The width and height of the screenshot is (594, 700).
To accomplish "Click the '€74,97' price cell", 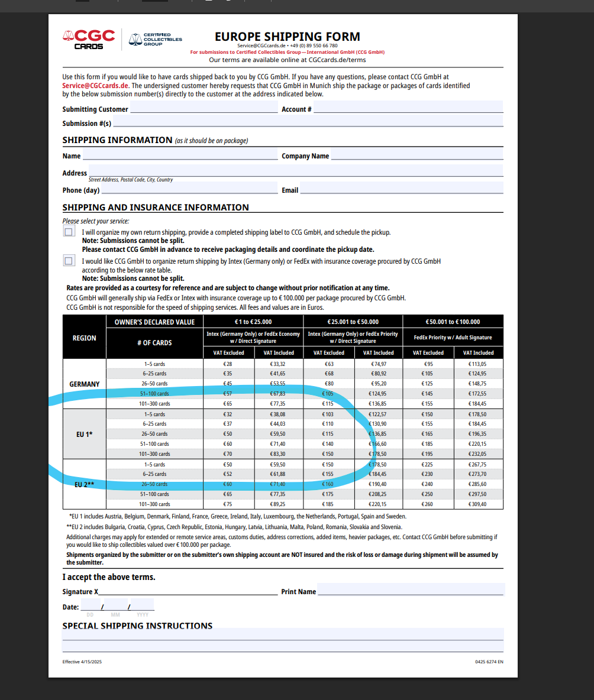I will tap(378, 364).
